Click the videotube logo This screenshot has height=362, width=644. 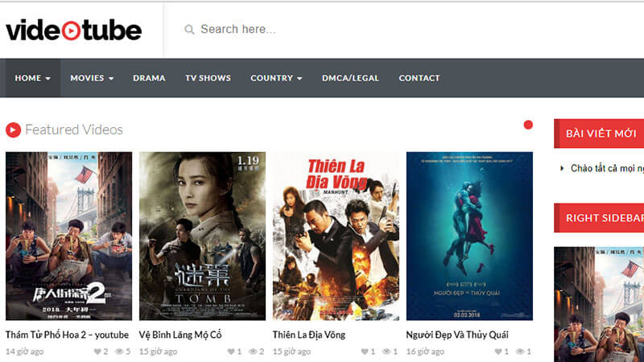click(x=73, y=31)
